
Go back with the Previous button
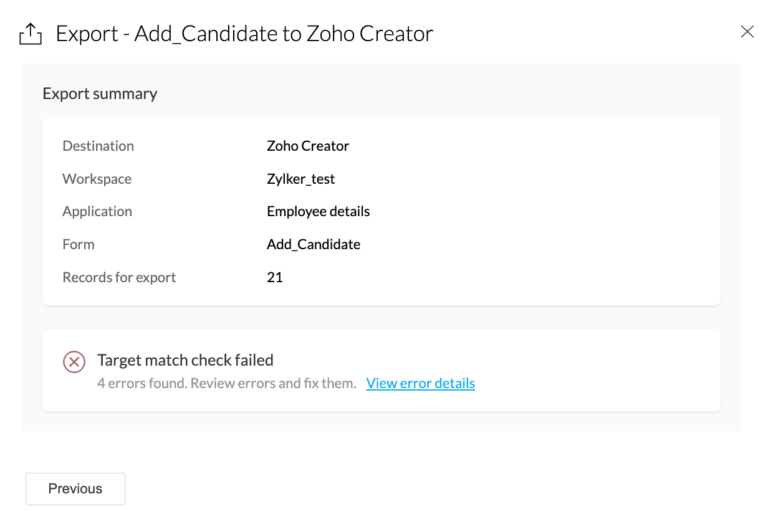click(x=75, y=488)
